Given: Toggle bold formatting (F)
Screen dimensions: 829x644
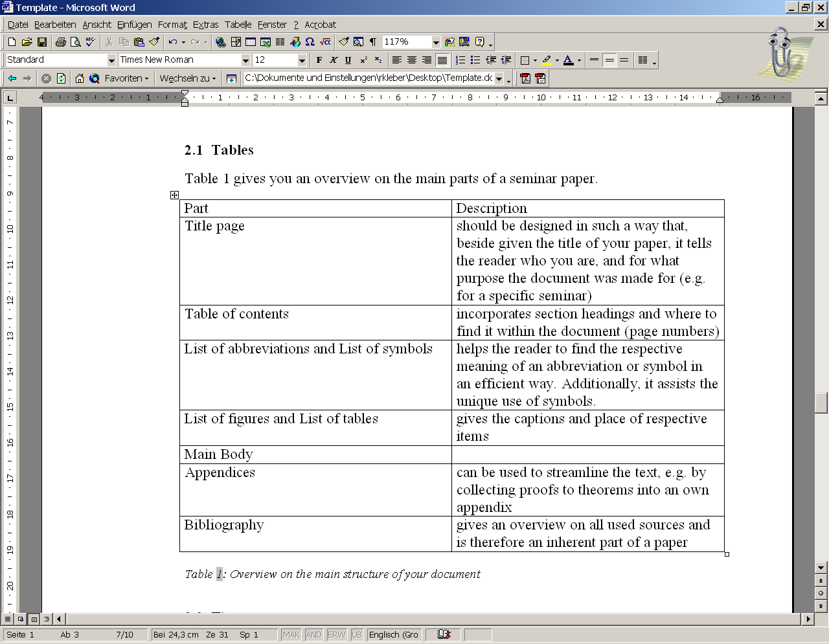Looking at the screenshot, I should pos(319,60).
